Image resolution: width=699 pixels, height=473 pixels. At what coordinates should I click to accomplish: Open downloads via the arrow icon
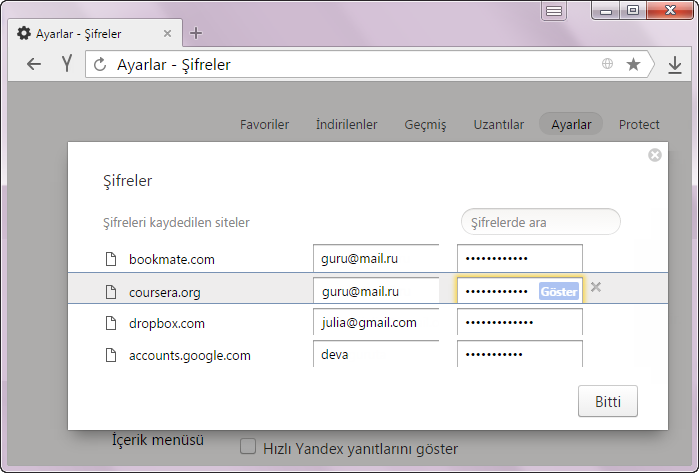[x=675, y=65]
